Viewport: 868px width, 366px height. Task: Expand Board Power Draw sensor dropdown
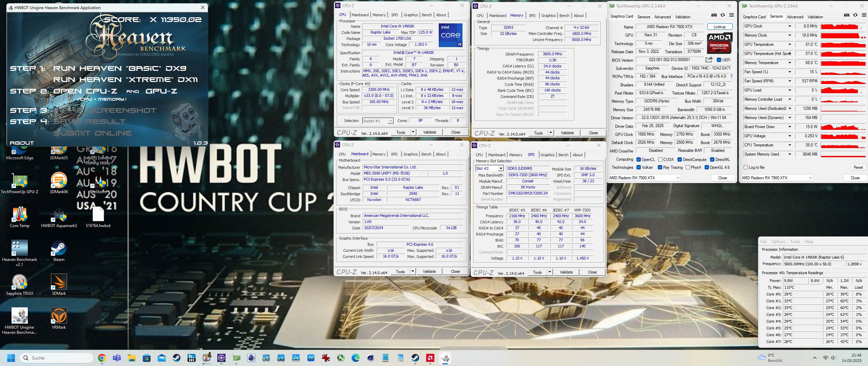click(x=790, y=127)
